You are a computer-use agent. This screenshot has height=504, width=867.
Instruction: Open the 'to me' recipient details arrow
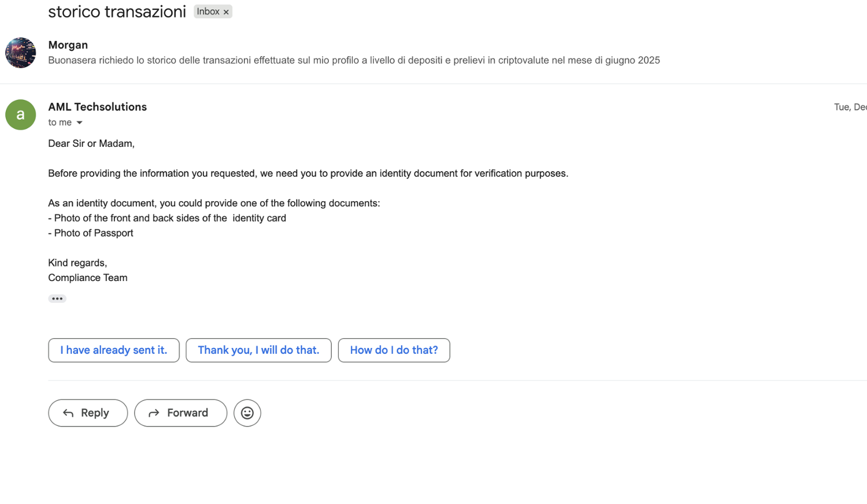(x=80, y=123)
